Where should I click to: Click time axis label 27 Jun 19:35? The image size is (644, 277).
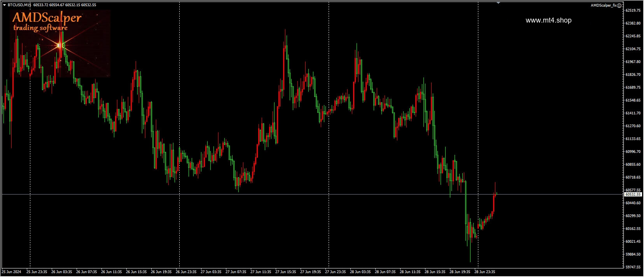[x=310, y=272]
